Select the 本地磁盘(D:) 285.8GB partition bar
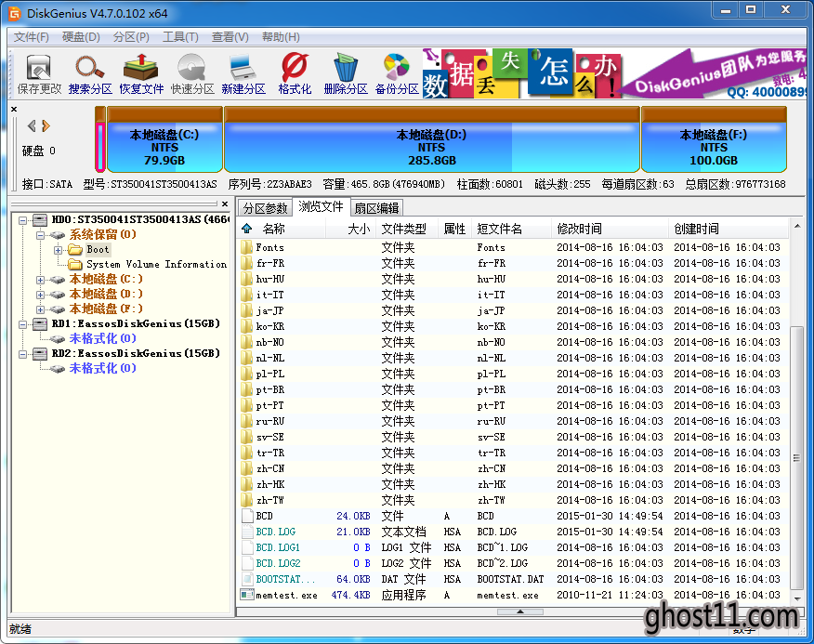 coord(431,138)
